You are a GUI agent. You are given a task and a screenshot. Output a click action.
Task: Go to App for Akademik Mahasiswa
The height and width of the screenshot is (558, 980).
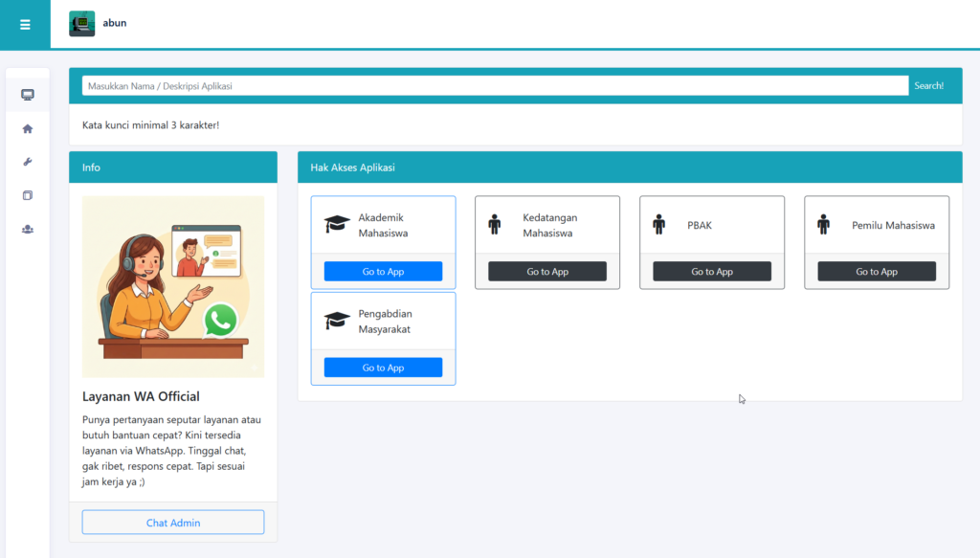pyautogui.click(x=383, y=272)
